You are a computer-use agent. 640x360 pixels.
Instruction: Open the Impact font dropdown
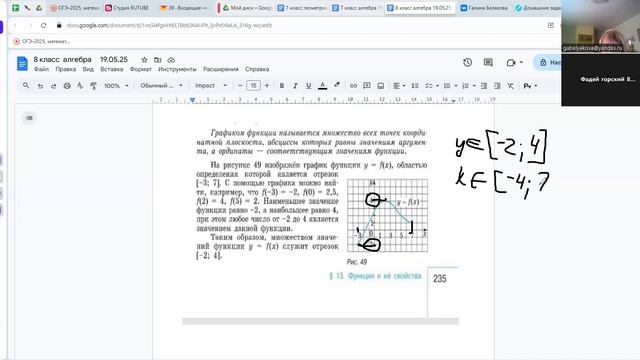tap(211, 86)
